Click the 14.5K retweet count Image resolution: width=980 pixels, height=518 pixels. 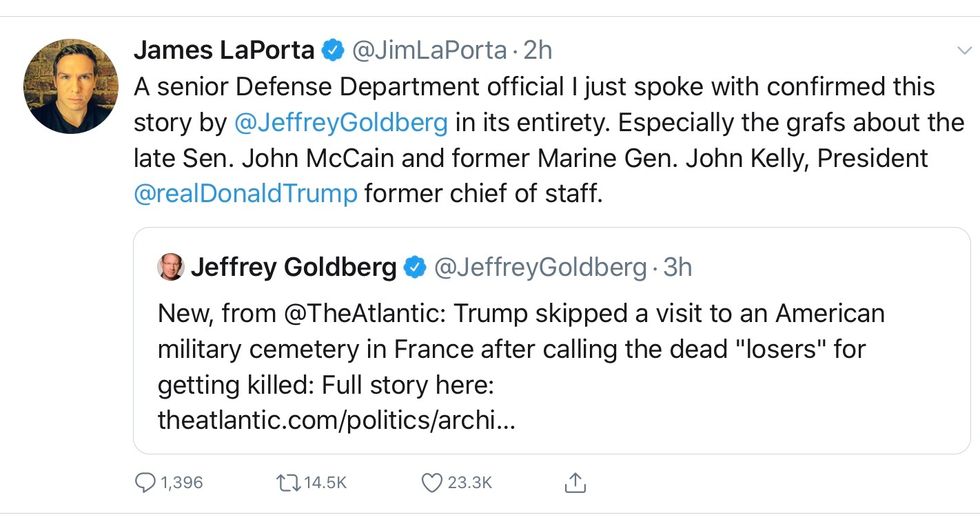pos(325,483)
